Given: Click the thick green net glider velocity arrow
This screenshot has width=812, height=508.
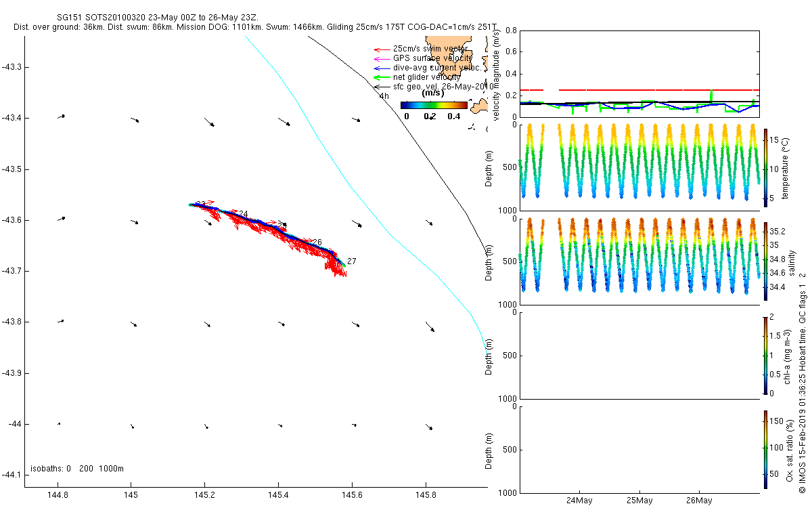Looking at the screenshot, I should pyautogui.click(x=382, y=77).
